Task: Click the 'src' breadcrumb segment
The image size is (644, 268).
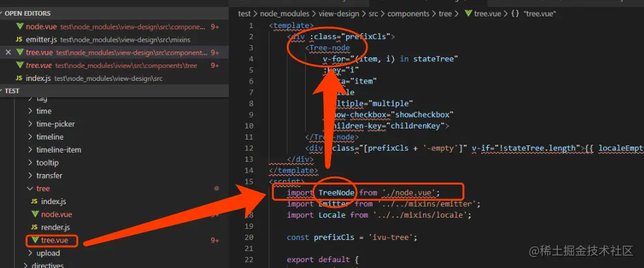Action: pos(373,14)
